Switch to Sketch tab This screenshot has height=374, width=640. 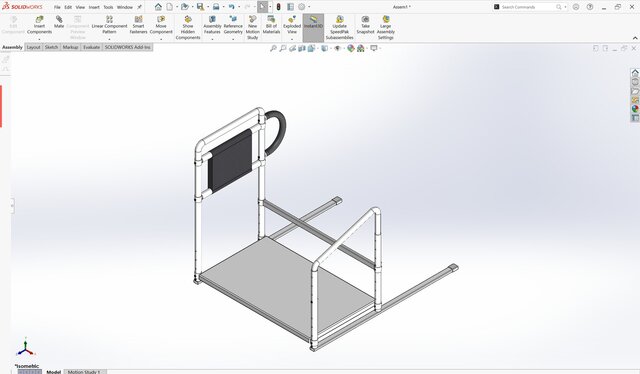click(51, 47)
